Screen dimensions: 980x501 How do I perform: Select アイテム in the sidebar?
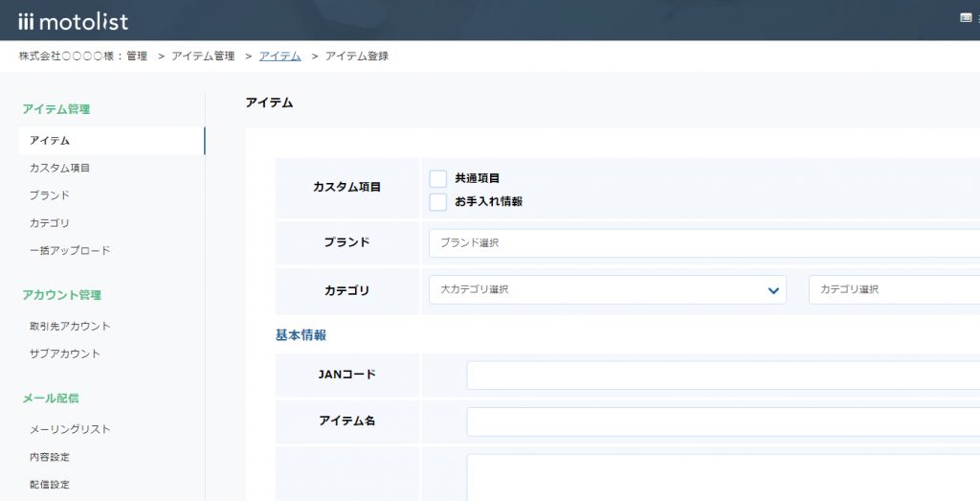[50, 141]
